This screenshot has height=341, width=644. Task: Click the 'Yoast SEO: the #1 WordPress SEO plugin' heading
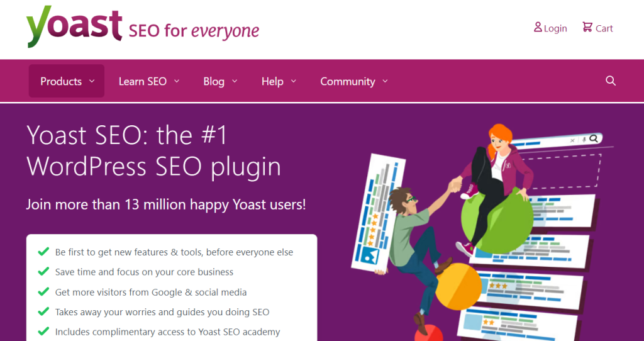153,151
